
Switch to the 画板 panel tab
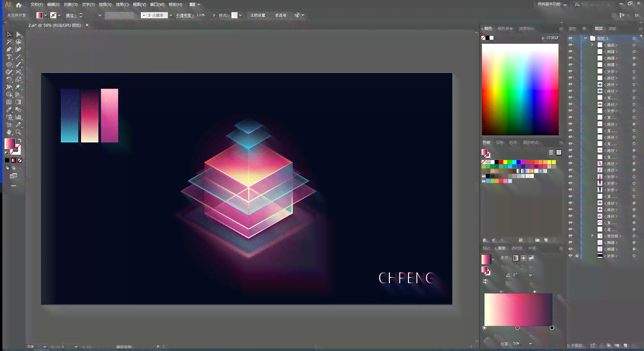pos(612,29)
